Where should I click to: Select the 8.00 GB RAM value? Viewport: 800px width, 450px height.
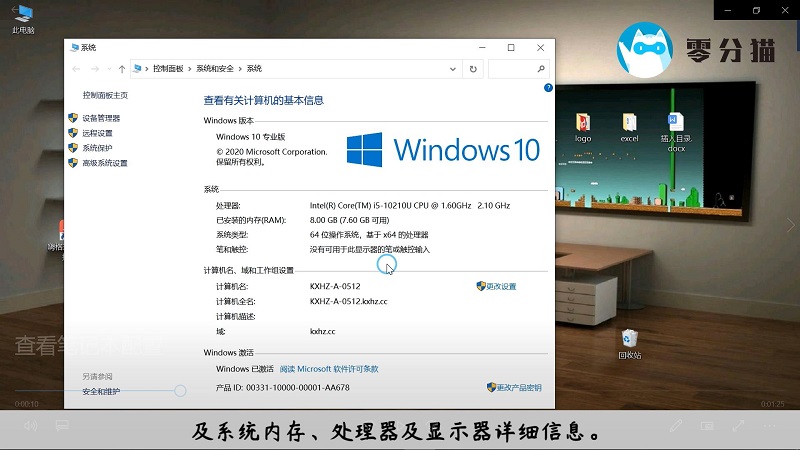(349, 220)
